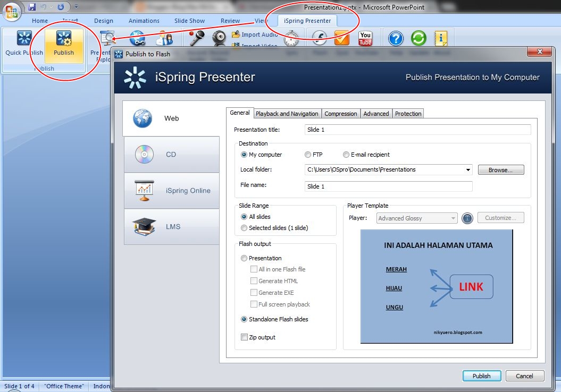The height and width of the screenshot is (392, 561).
Task: Click the Publish button in the dialog
Action: (x=481, y=376)
